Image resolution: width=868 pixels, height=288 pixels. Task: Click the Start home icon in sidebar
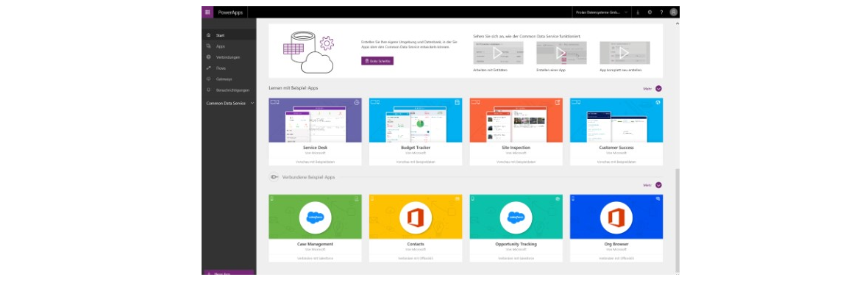[x=208, y=35]
